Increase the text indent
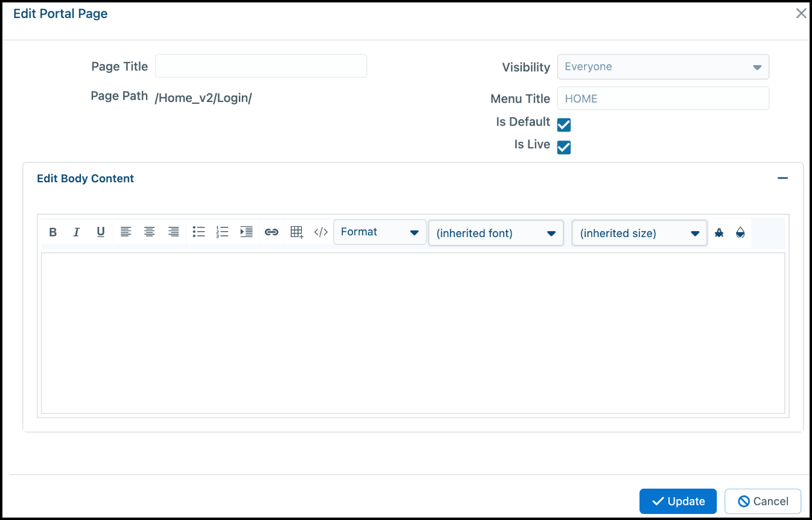Screen dimensions: 812x520 tap(246, 232)
